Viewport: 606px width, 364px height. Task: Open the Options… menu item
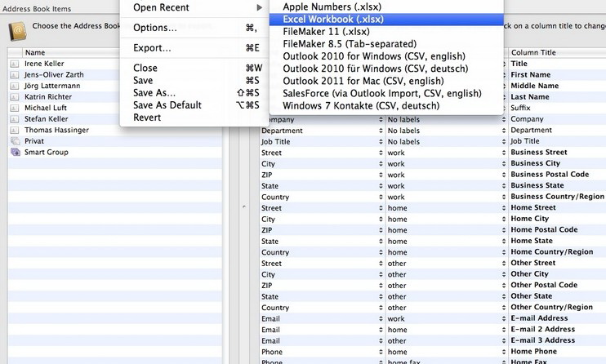tap(194, 28)
